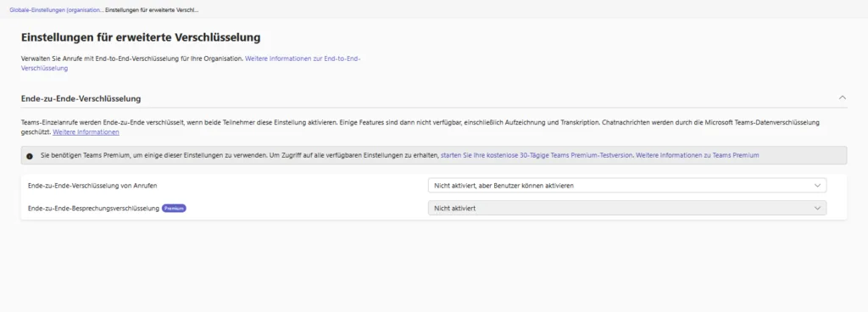
Task: Collapse the Ende-zu-Ende-Verschlüsselung section chevron
Action: coord(842,97)
